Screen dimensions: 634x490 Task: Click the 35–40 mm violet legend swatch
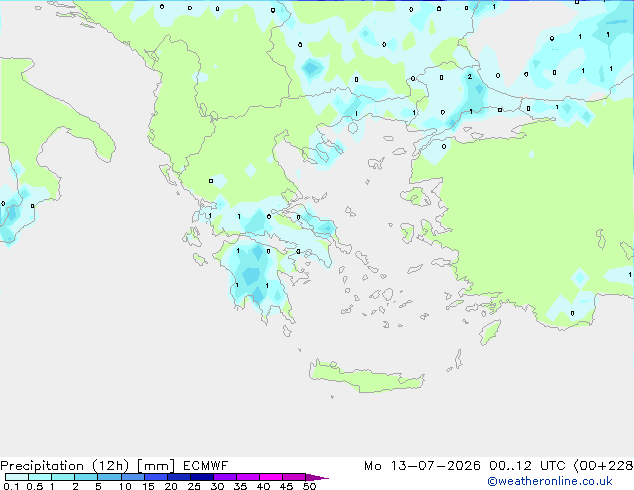[248, 477]
